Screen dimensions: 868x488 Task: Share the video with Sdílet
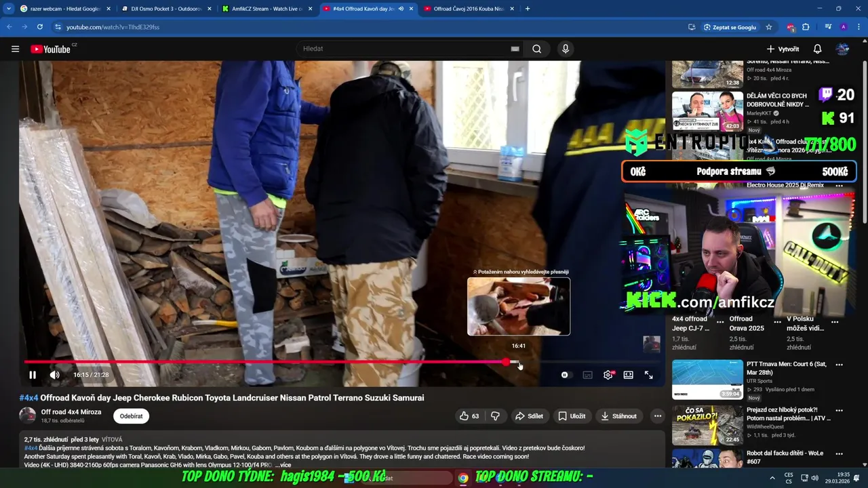click(x=529, y=416)
